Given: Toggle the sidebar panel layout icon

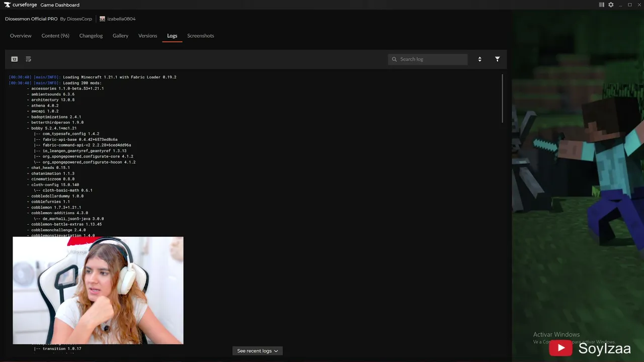Looking at the screenshot, I should point(601,5).
